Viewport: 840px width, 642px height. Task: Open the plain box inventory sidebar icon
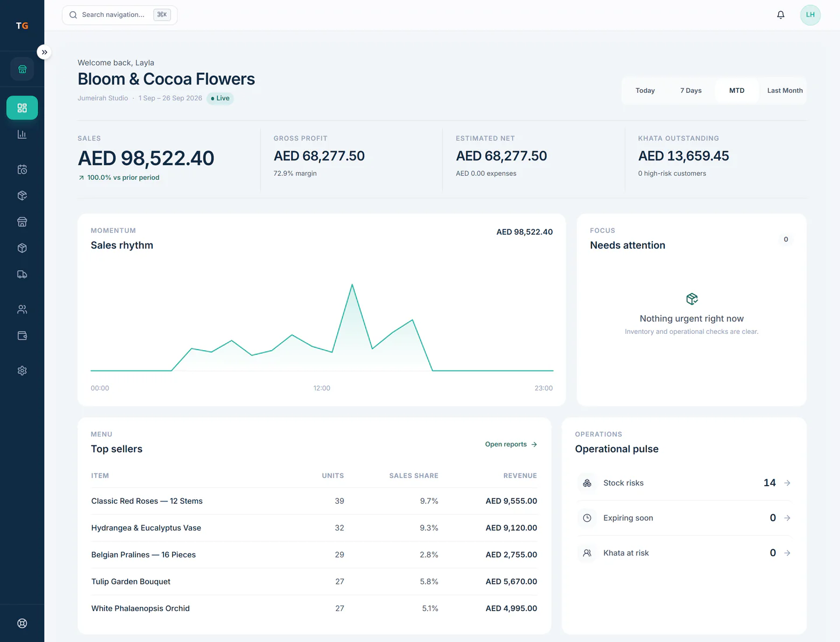22,248
